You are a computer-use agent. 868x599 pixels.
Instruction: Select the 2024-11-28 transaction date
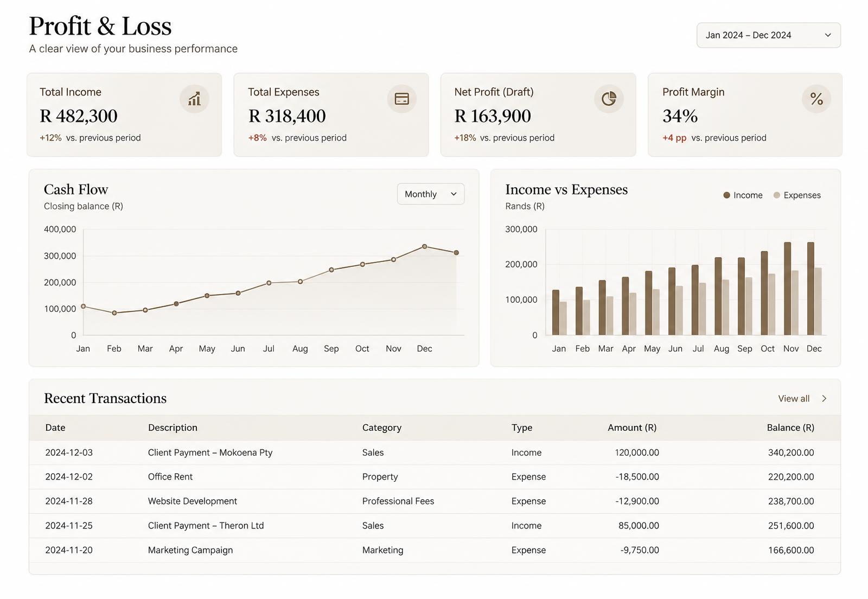[69, 501]
